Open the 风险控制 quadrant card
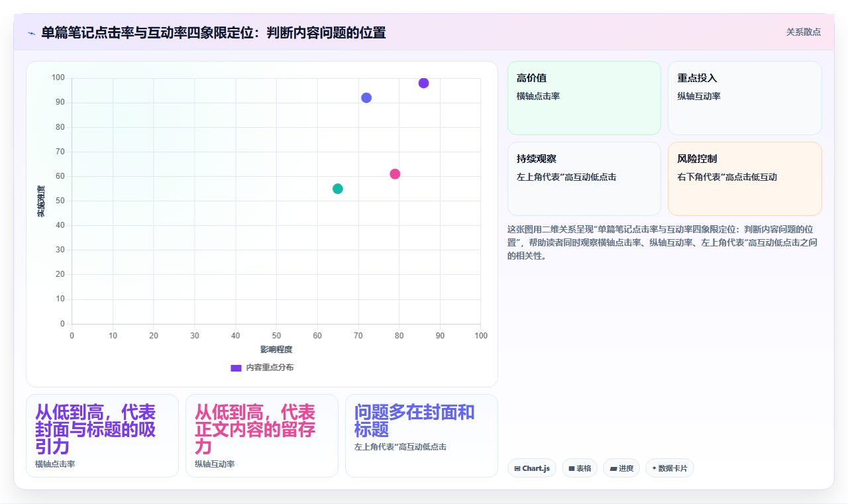Screen dimensions: 848x504 click(745, 179)
